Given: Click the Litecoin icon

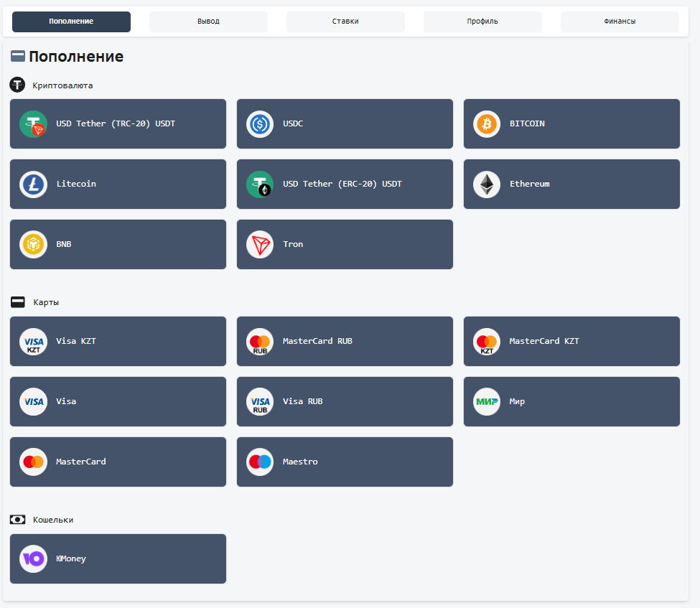Looking at the screenshot, I should pos(33,184).
